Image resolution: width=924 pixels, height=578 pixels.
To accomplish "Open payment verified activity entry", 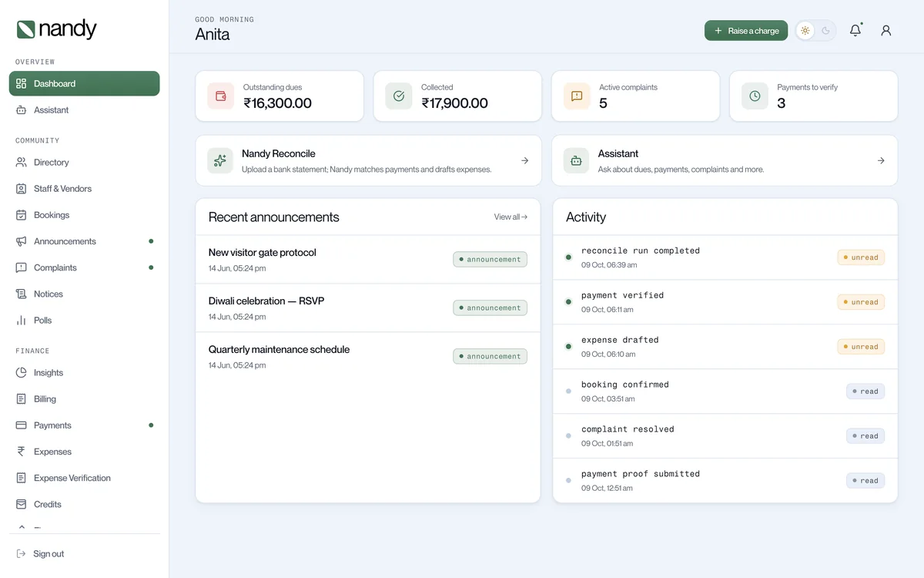I will point(725,302).
